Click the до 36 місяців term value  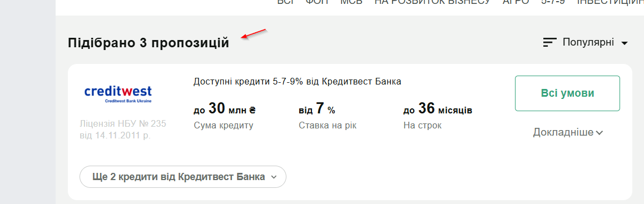pyautogui.click(x=438, y=109)
